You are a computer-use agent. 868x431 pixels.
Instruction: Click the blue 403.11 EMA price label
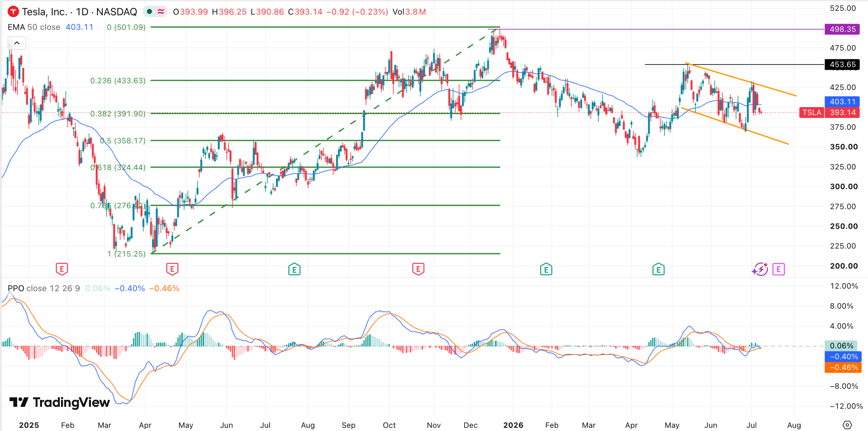[x=843, y=102]
